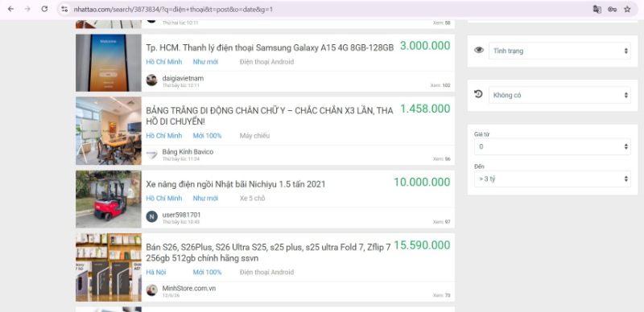Open user5981701 avatar with letter N
Viewport: 644px width, 312px height.
(151, 217)
